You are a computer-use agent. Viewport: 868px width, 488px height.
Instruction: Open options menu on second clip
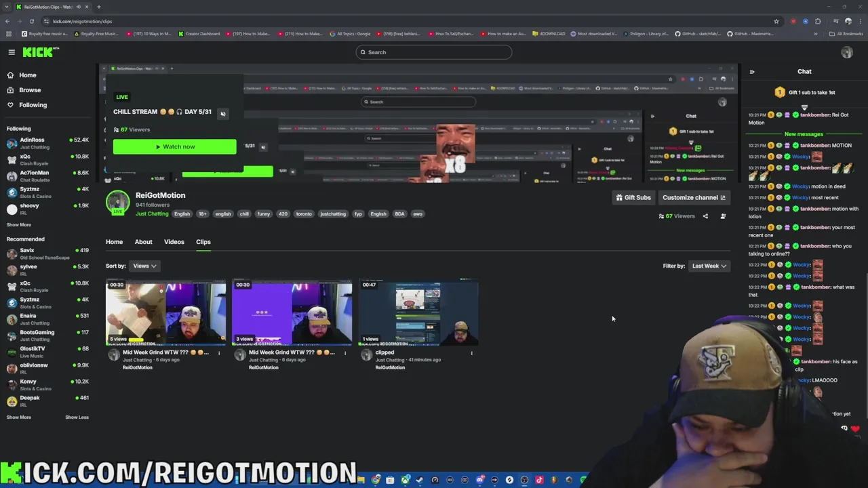(x=345, y=353)
